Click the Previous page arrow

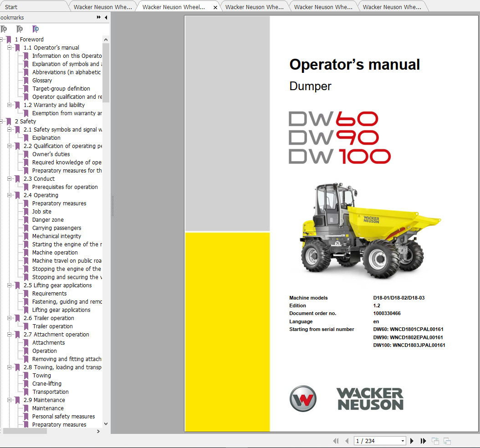click(x=347, y=440)
